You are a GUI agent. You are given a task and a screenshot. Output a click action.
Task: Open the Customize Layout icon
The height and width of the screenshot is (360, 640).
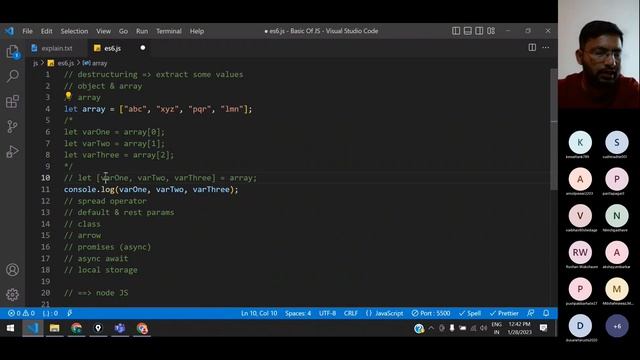coord(491,31)
